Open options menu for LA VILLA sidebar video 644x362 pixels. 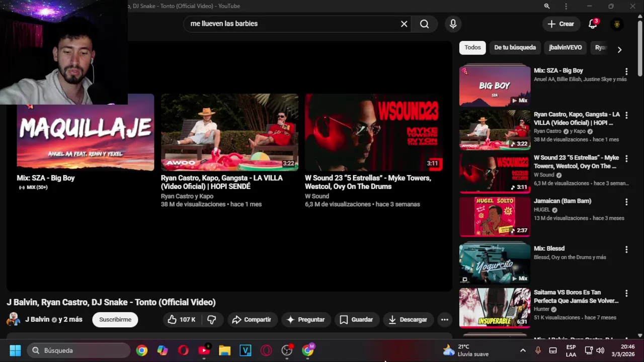[626, 115]
